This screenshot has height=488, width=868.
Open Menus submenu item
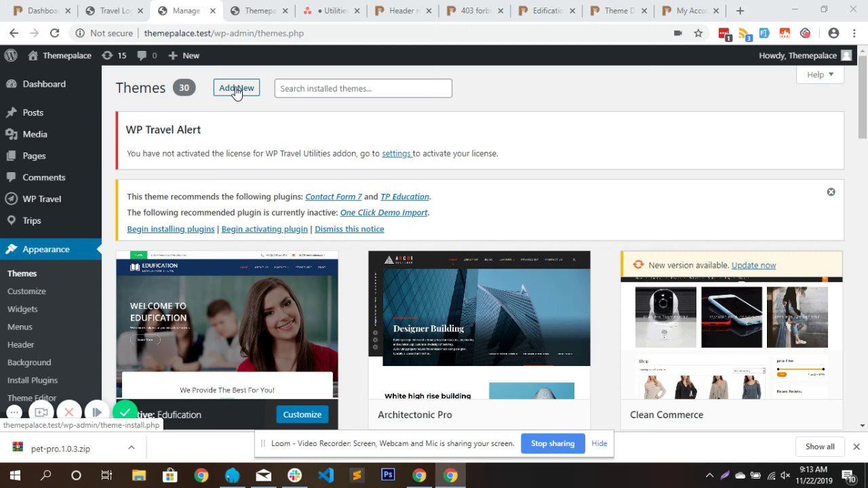pyautogui.click(x=20, y=327)
